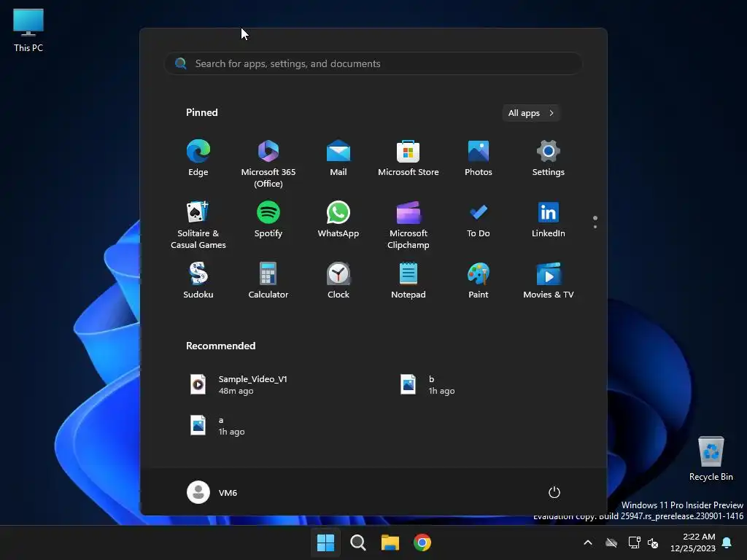Open the Paint app
This screenshot has width=747, height=560.
479,281
